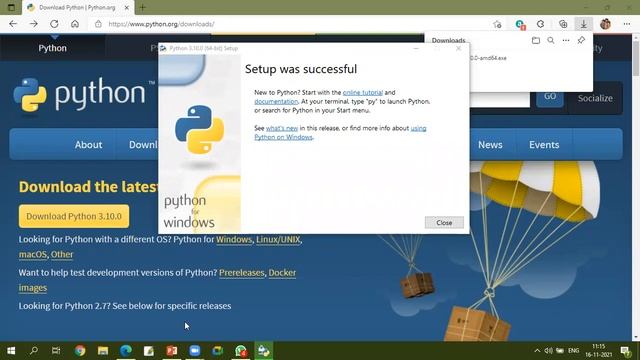Open the volume control in tray
The image size is (640, 360).
coord(548,351)
